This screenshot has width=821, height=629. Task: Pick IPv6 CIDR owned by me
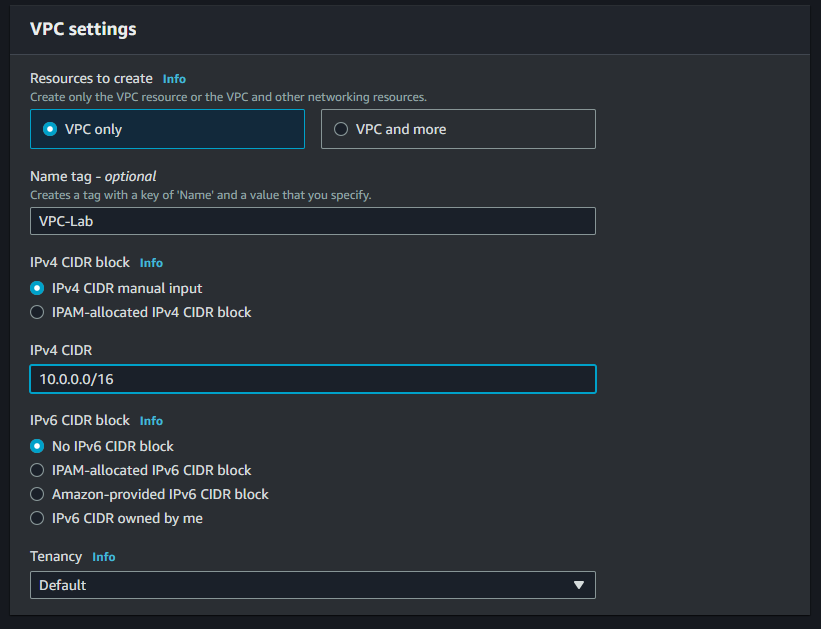pos(38,518)
